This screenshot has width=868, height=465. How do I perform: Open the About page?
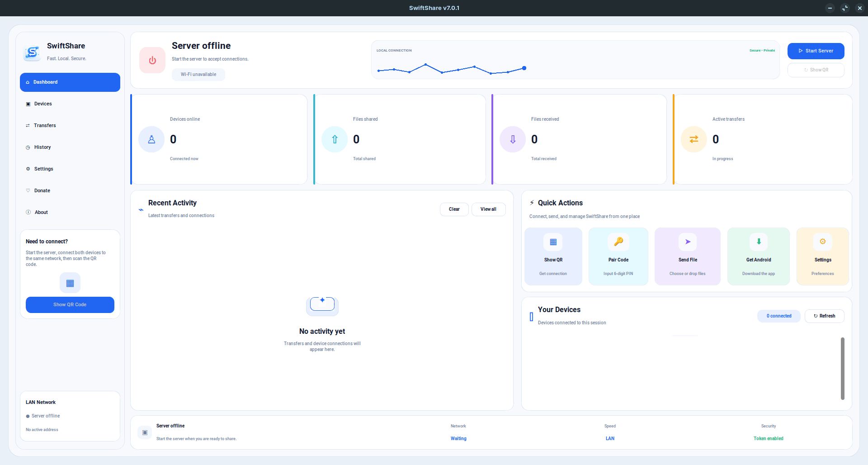[x=70, y=213]
